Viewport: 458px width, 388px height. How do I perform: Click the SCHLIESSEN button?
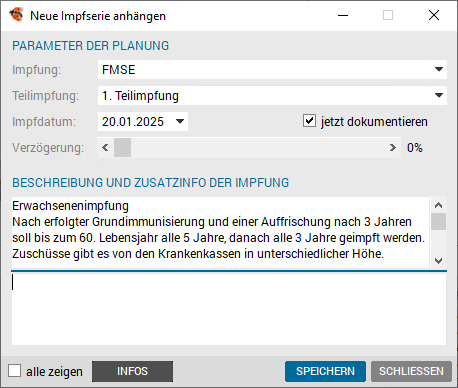pos(411,371)
